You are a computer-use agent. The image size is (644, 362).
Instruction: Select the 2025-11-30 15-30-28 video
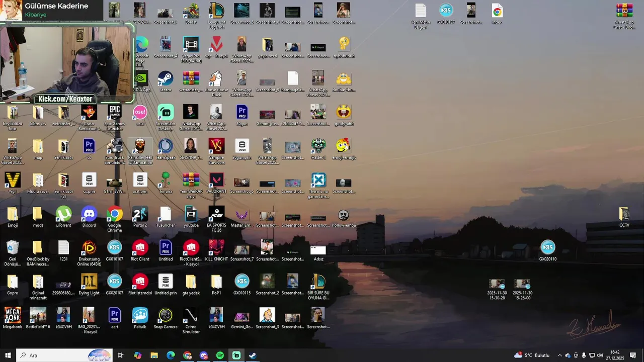[497, 289]
